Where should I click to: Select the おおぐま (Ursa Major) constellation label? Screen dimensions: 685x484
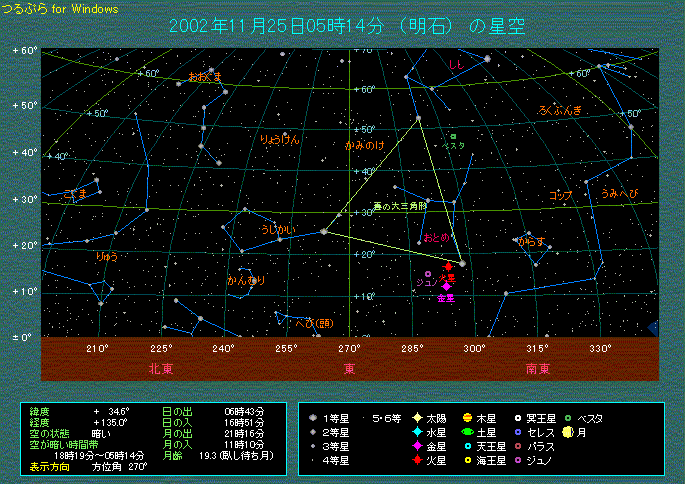tap(205, 76)
